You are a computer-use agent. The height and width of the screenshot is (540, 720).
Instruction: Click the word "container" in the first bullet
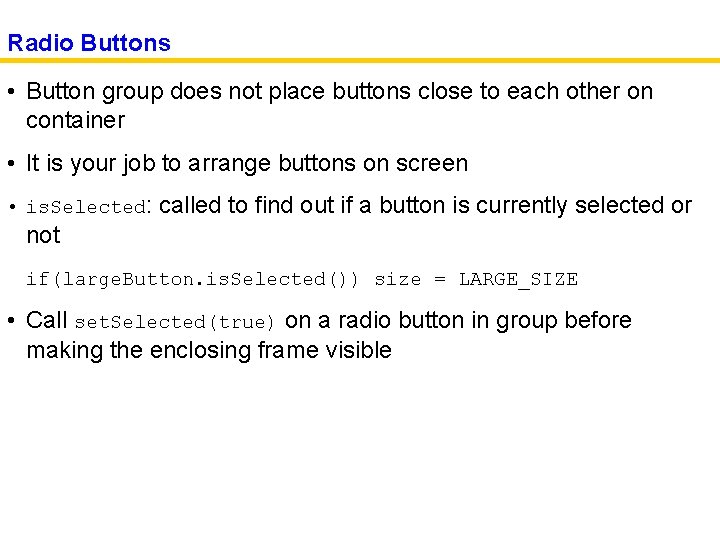pyautogui.click(x=75, y=121)
